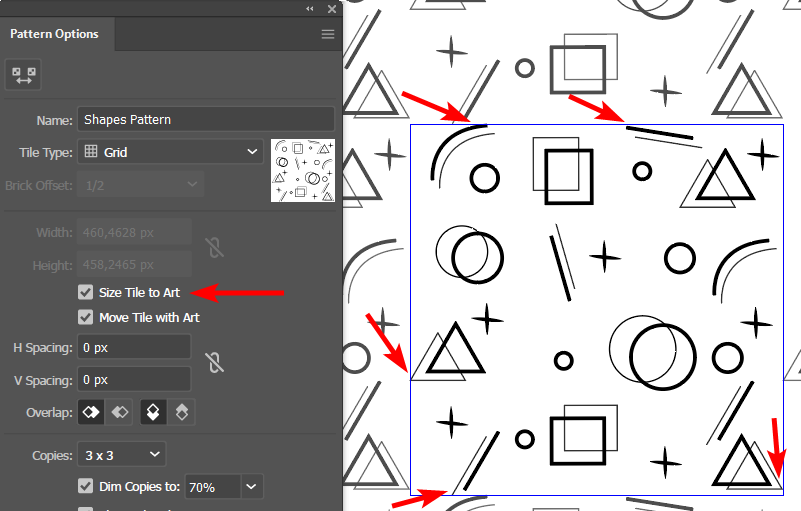Select Right in Front overlap option
Image resolution: width=801 pixels, height=511 pixels.
[x=120, y=412]
